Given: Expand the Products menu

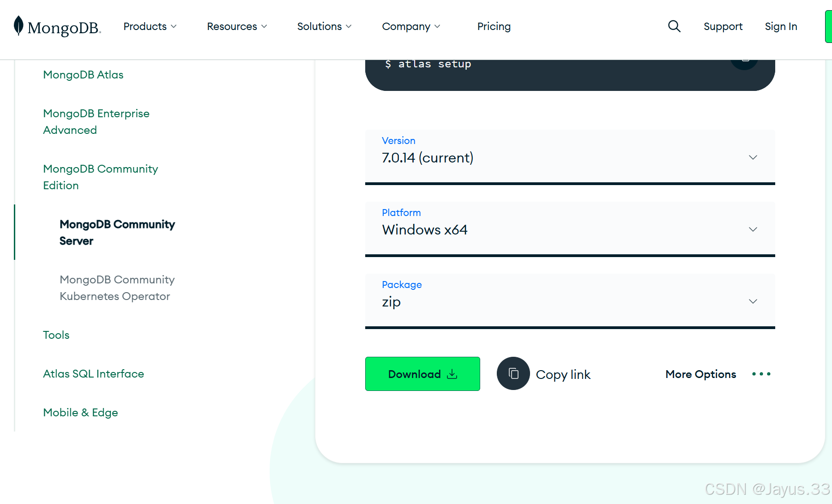Looking at the screenshot, I should coord(150,26).
